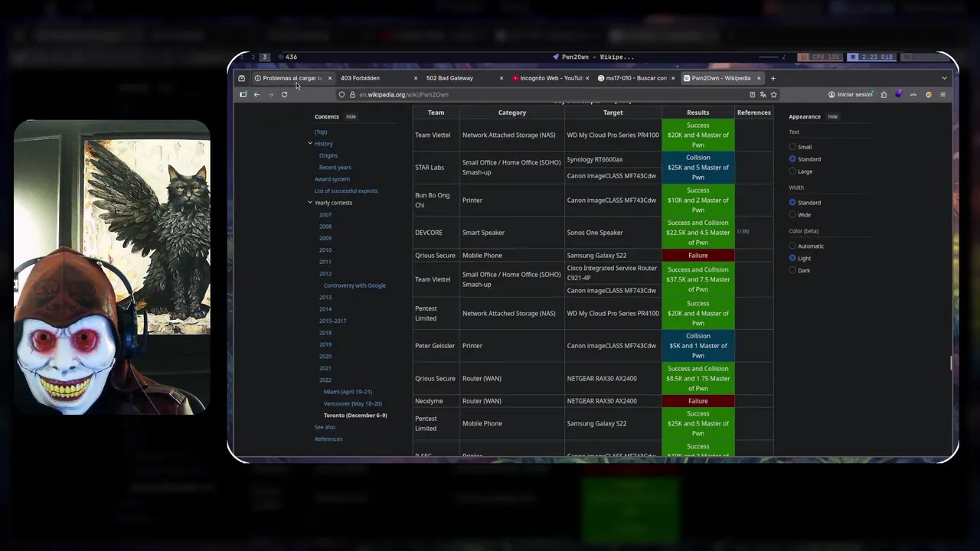
Task: Click the 'Iniciar sesión' account button
Action: tap(851, 95)
